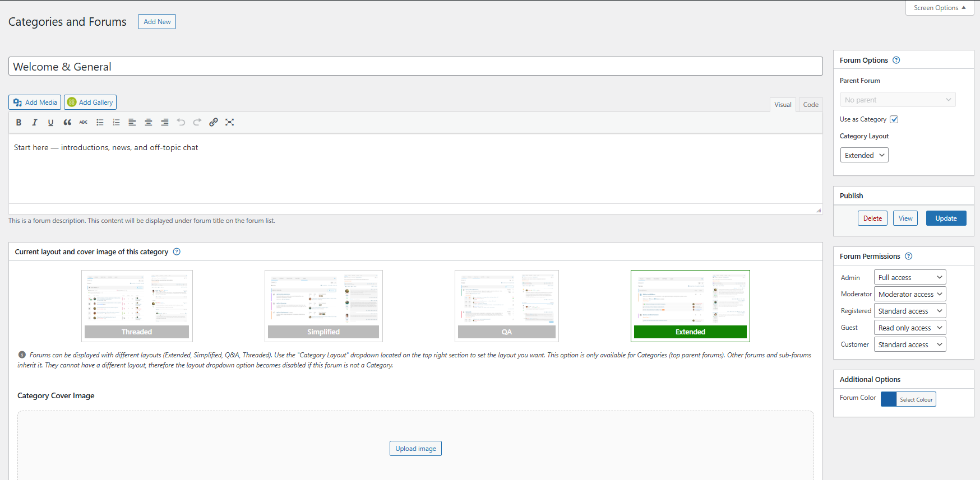Click the Add Gallery button
Screen dimensions: 980x480
coord(90,102)
